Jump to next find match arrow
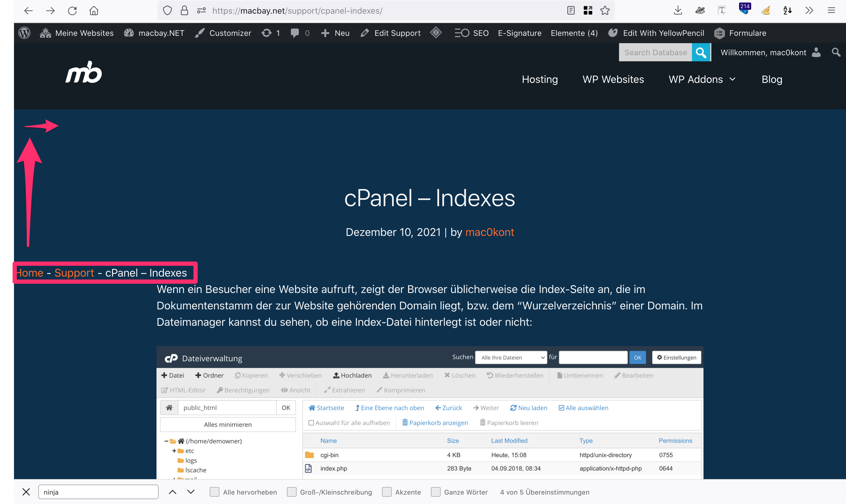This screenshot has height=504, width=846. (191, 492)
